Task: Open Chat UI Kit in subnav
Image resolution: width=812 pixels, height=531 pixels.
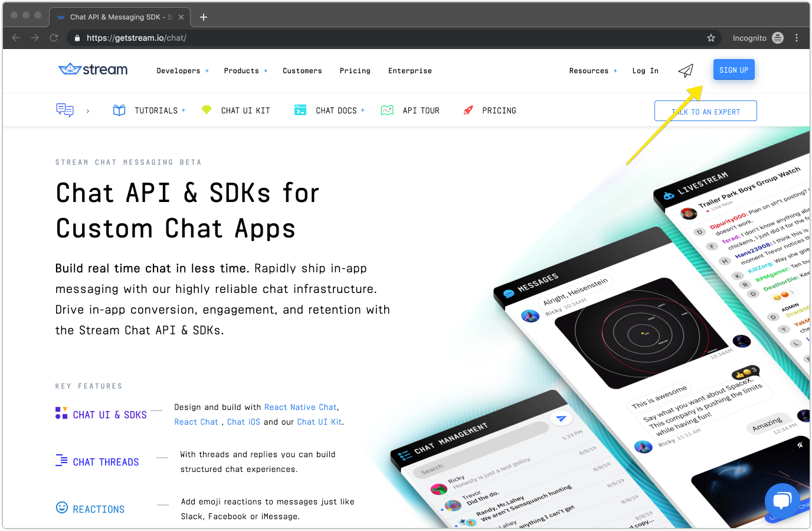Action: (x=245, y=110)
